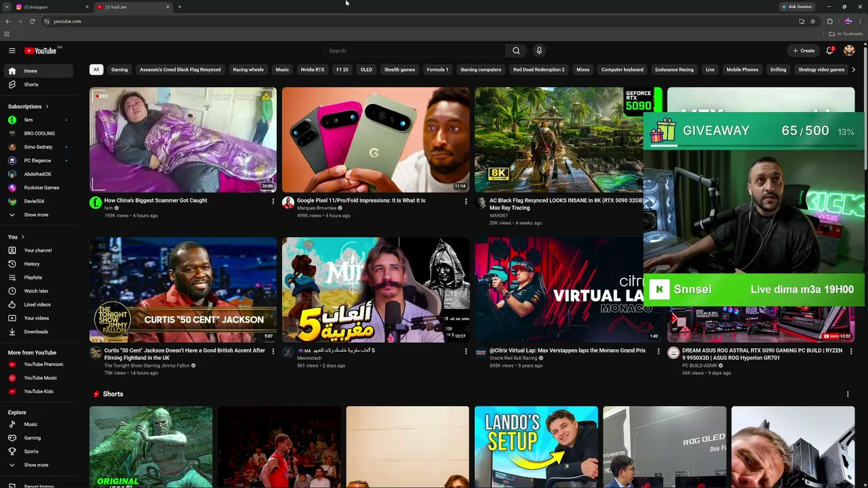Click the Create button
Screen dimensions: 868x488
point(804,51)
